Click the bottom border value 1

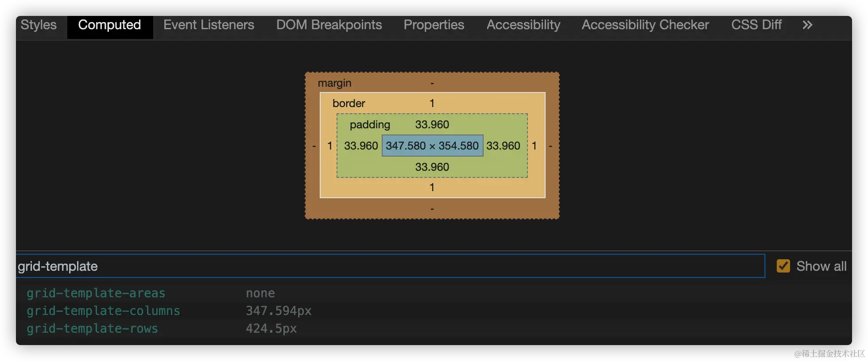(x=432, y=188)
